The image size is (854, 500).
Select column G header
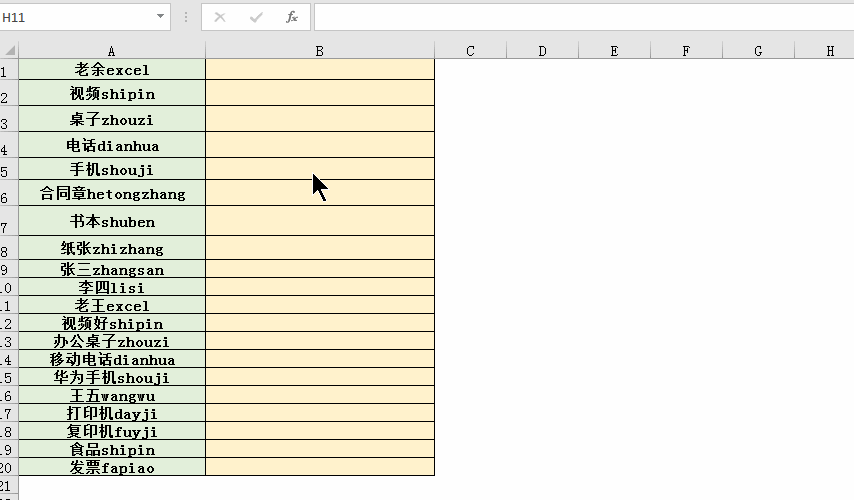pos(758,51)
